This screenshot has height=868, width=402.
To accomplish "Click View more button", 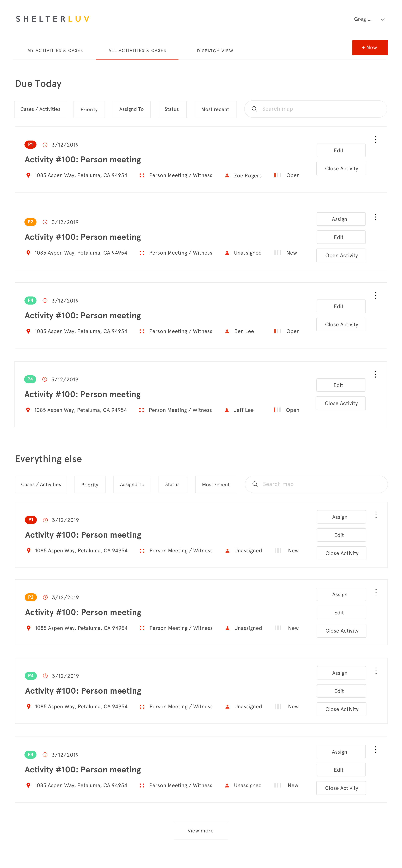I will click(201, 831).
